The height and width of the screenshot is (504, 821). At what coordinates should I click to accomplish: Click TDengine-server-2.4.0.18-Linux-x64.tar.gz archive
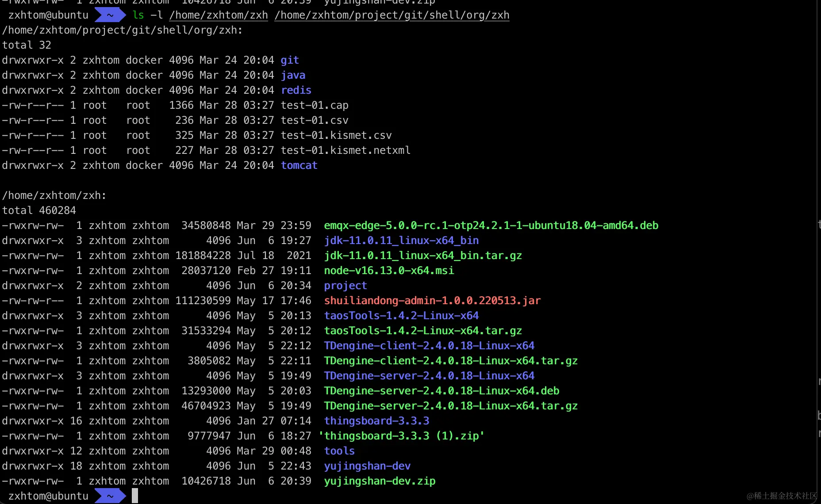point(451,406)
